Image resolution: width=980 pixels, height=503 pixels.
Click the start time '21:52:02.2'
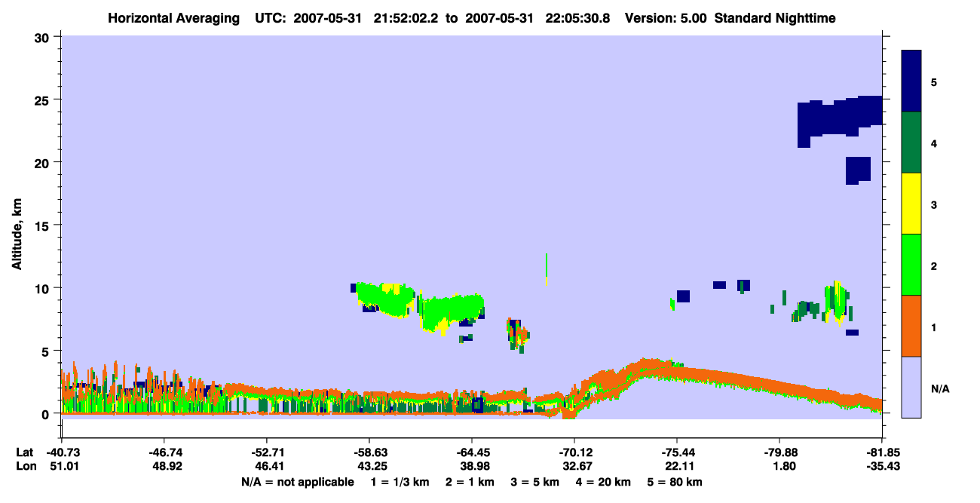(406, 17)
